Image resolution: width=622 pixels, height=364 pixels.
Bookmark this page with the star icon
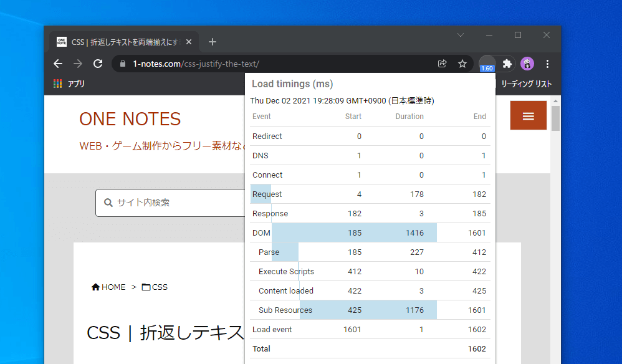pyautogui.click(x=462, y=63)
